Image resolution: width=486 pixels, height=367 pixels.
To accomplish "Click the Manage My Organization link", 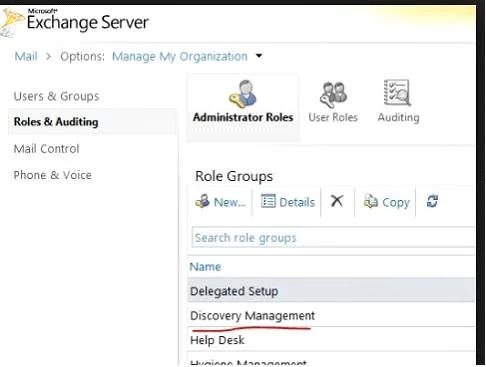I will [x=180, y=56].
